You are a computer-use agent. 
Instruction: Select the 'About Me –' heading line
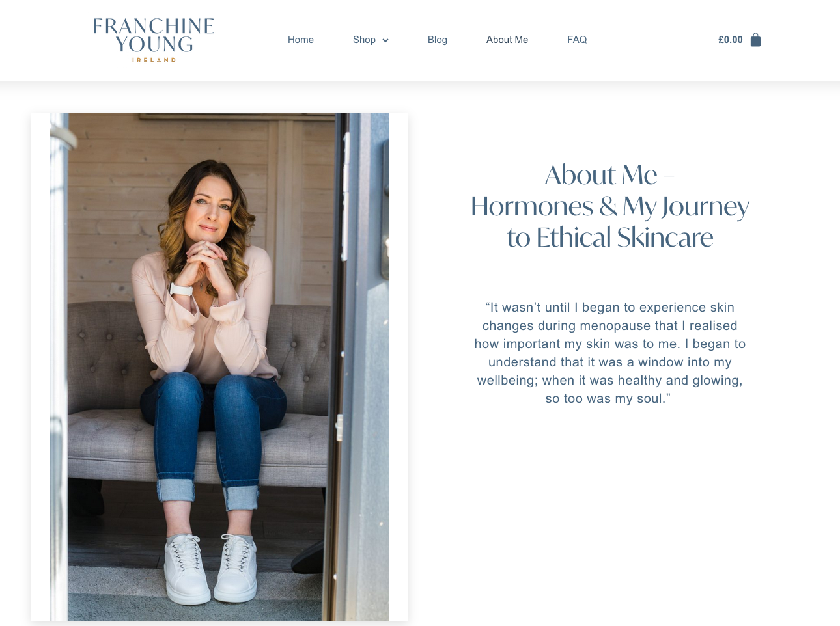click(609, 175)
